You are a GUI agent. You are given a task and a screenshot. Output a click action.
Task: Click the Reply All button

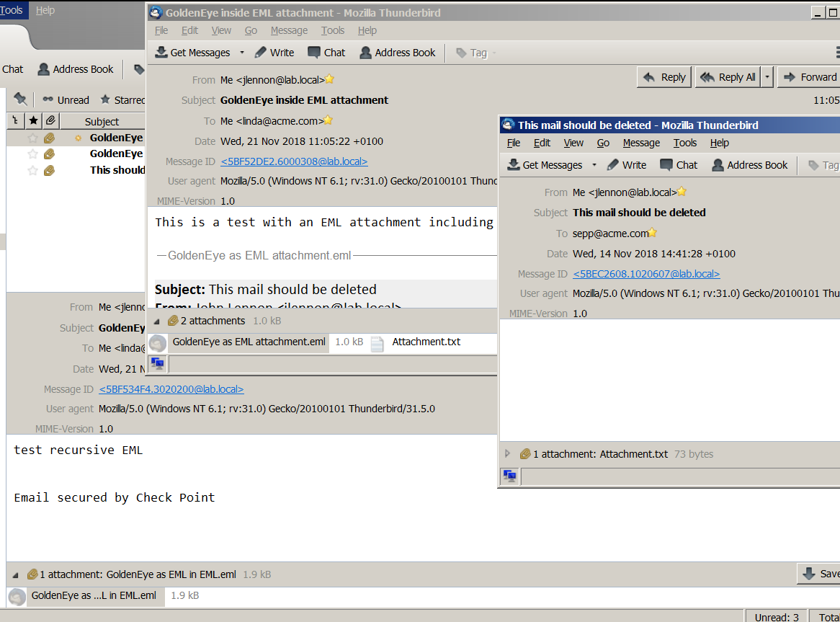(728, 77)
